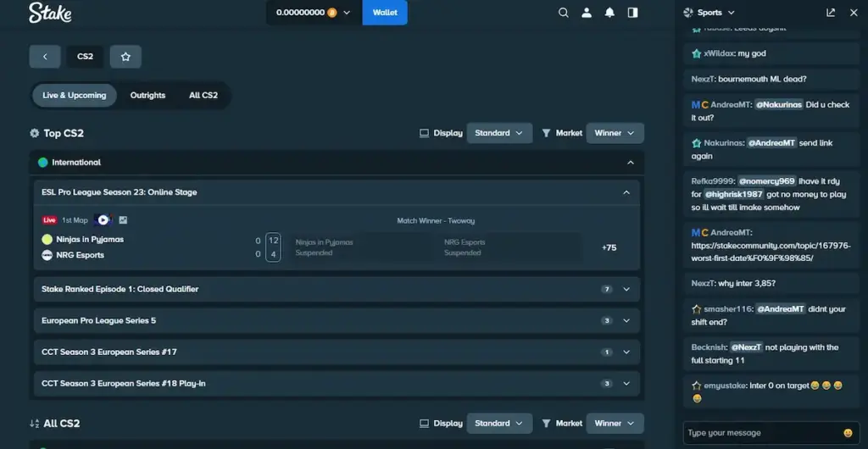868x449 pixels.
Task: Select suspended Ninjas in Pyjamas odds
Action: [361, 247]
